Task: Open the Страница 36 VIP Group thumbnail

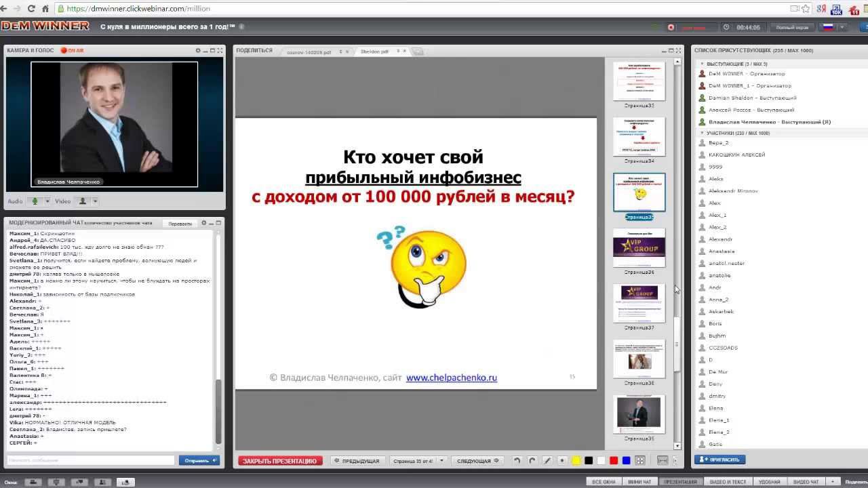Action: pyautogui.click(x=639, y=248)
